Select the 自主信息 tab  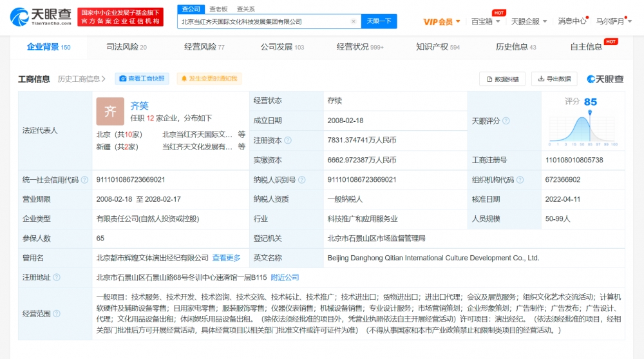(586, 47)
